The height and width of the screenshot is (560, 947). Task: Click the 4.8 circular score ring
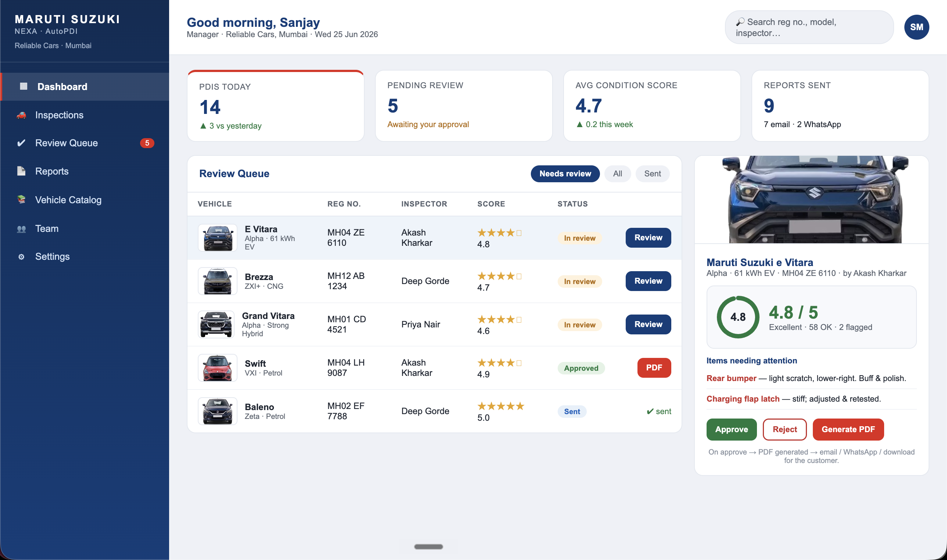pos(738,317)
